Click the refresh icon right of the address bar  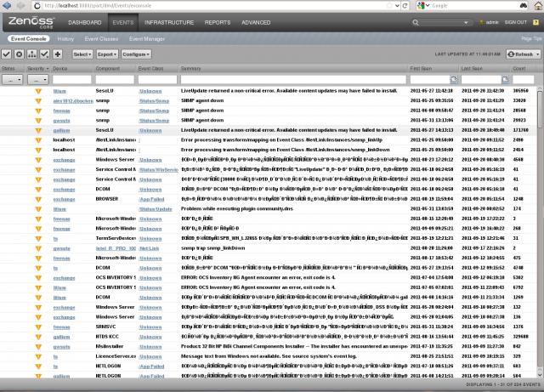(405, 6)
